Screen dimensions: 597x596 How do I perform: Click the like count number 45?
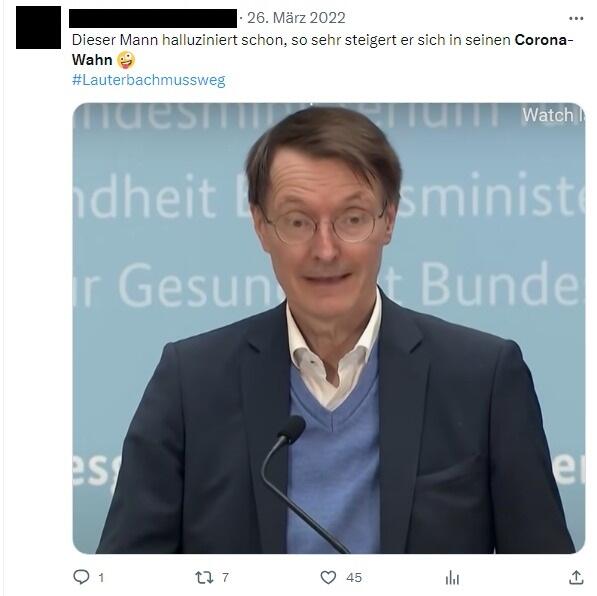click(x=354, y=578)
